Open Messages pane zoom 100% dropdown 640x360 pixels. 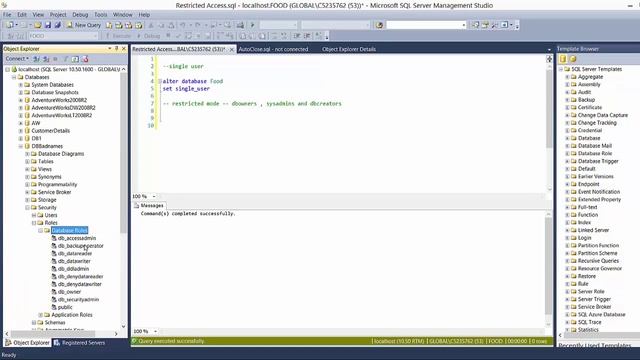coord(155,331)
